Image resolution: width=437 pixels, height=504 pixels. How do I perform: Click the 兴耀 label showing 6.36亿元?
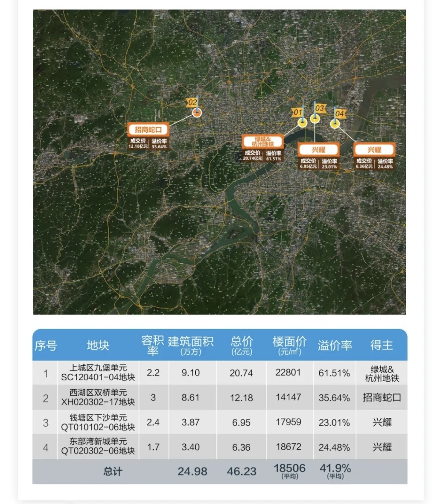click(374, 156)
